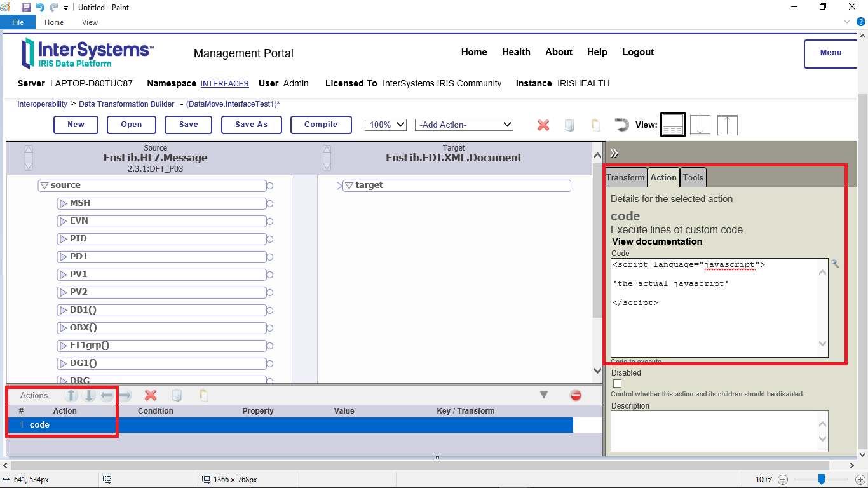The image size is (868, 488).
Task: Click Paint Undo icon in title bar
Action: click(x=40, y=8)
